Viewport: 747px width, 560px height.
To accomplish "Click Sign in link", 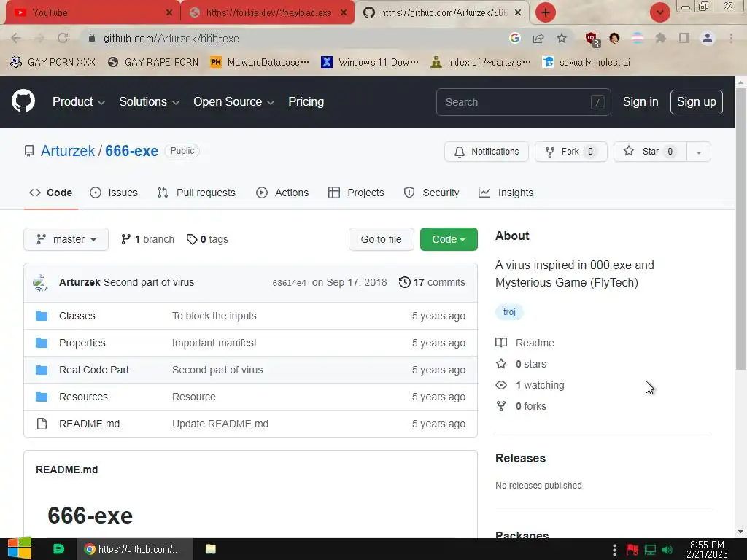I will pos(640,102).
